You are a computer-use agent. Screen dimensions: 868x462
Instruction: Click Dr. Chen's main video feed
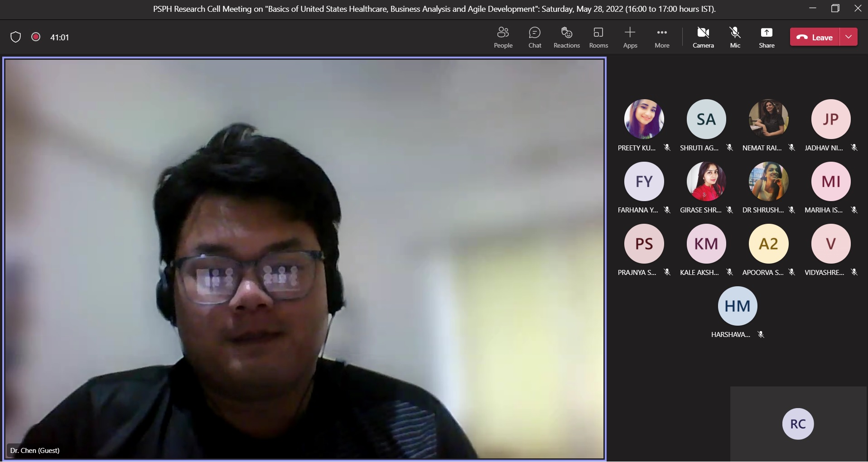pos(304,258)
